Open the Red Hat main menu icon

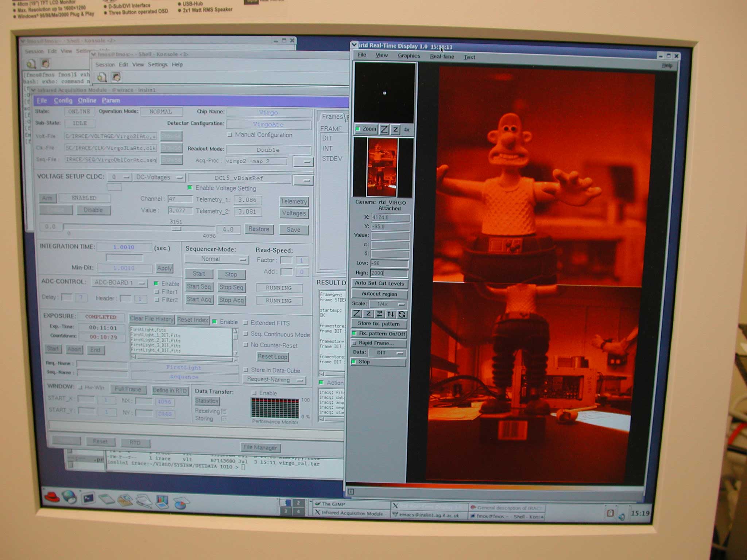point(52,497)
